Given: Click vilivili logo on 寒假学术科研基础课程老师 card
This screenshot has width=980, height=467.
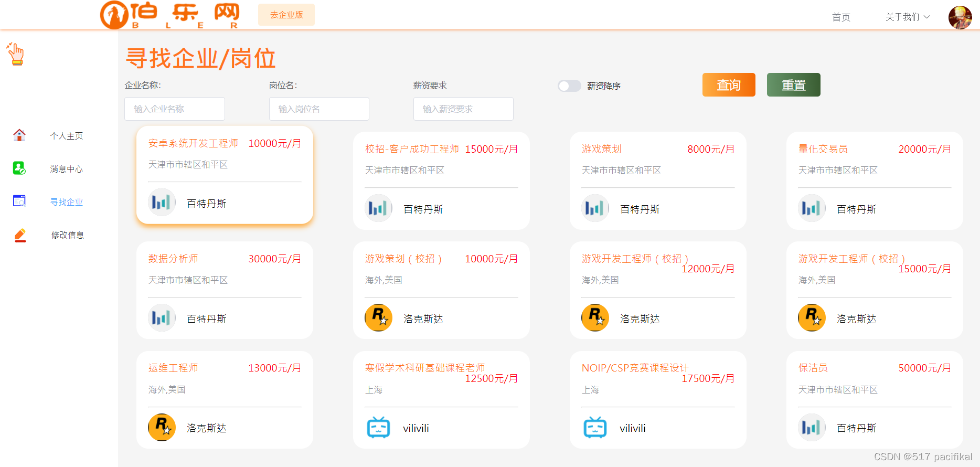Looking at the screenshot, I should tap(378, 428).
